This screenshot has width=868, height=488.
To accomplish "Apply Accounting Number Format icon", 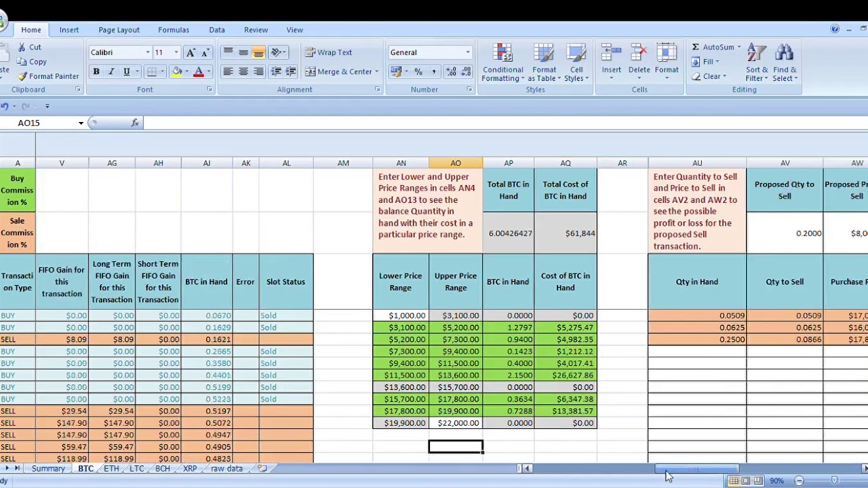I will pyautogui.click(x=396, y=72).
